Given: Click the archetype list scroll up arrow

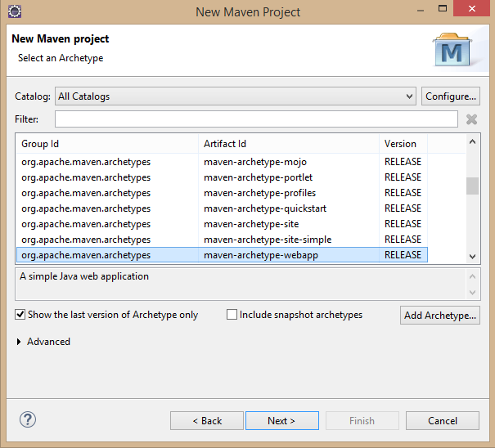Looking at the screenshot, I should (x=472, y=141).
